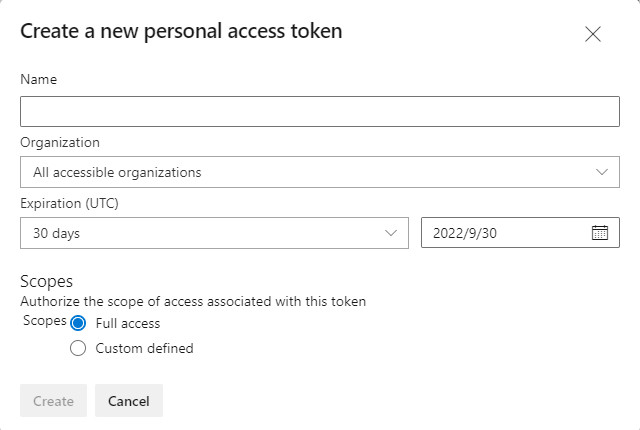Click the dialog title text
640x430 pixels.
tap(181, 31)
